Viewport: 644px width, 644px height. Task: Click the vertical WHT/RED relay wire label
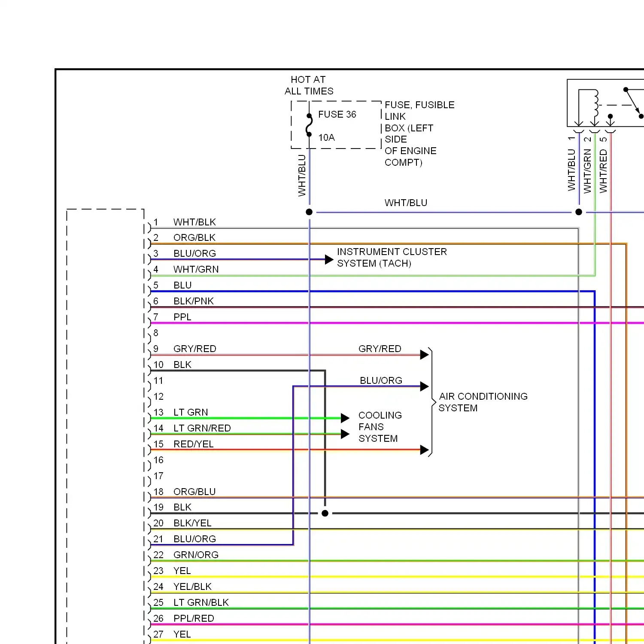(x=603, y=171)
